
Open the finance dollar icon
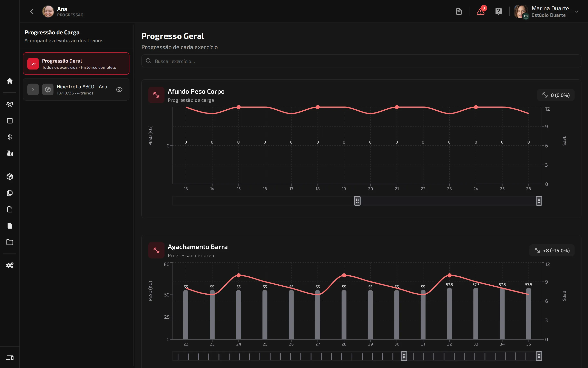click(x=10, y=137)
